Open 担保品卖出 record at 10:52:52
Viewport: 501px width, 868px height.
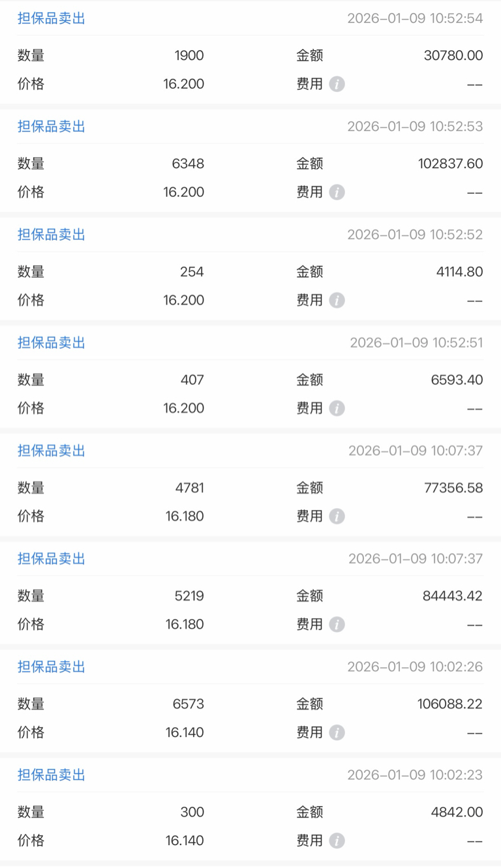250,269
